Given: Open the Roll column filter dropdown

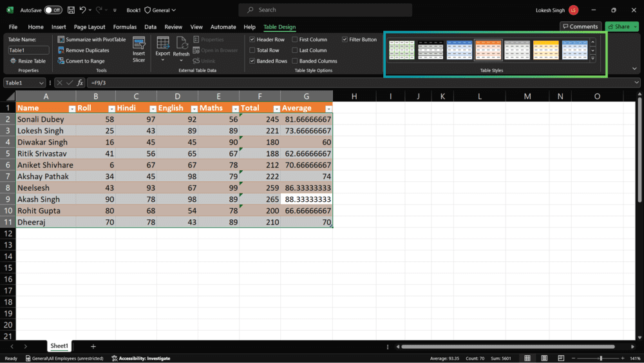Looking at the screenshot, I should coord(111,108).
